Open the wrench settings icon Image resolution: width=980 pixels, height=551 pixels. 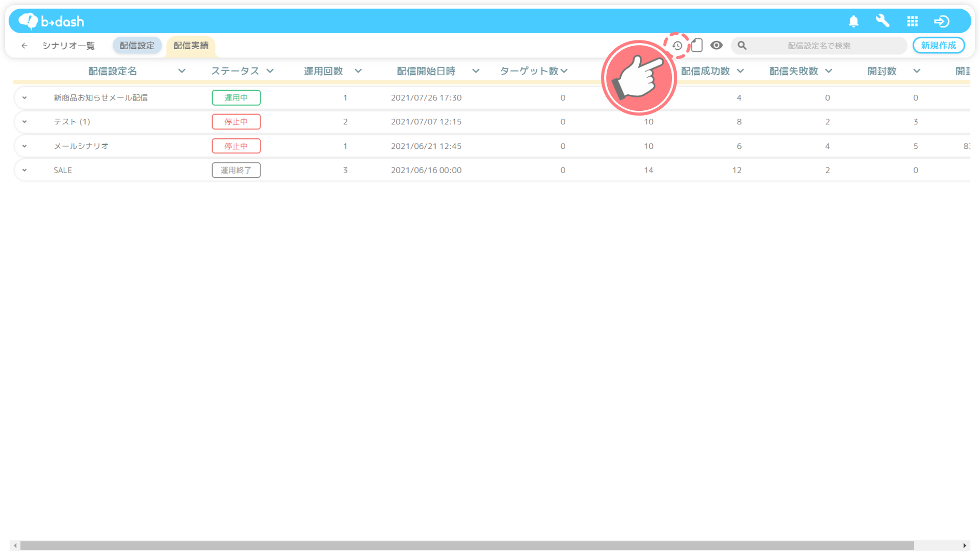(883, 21)
